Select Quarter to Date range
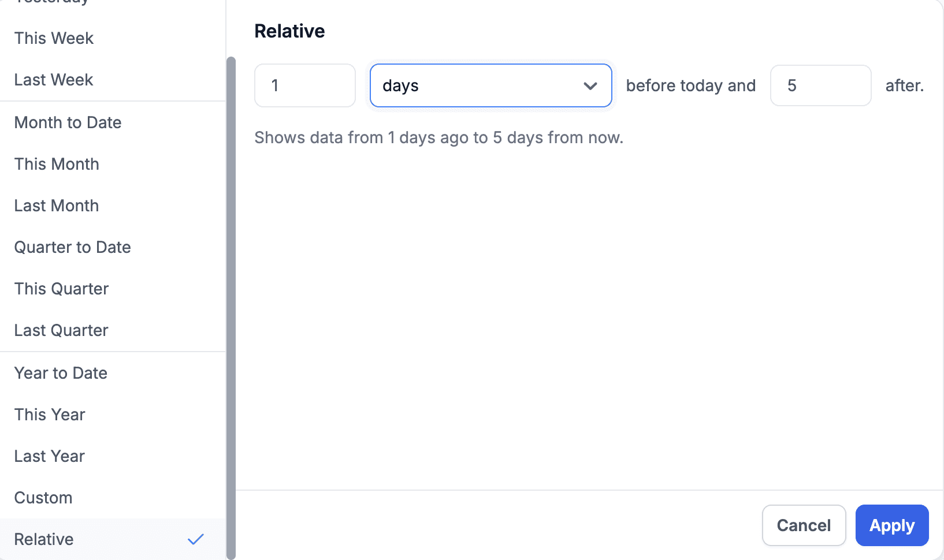 [x=72, y=247]
